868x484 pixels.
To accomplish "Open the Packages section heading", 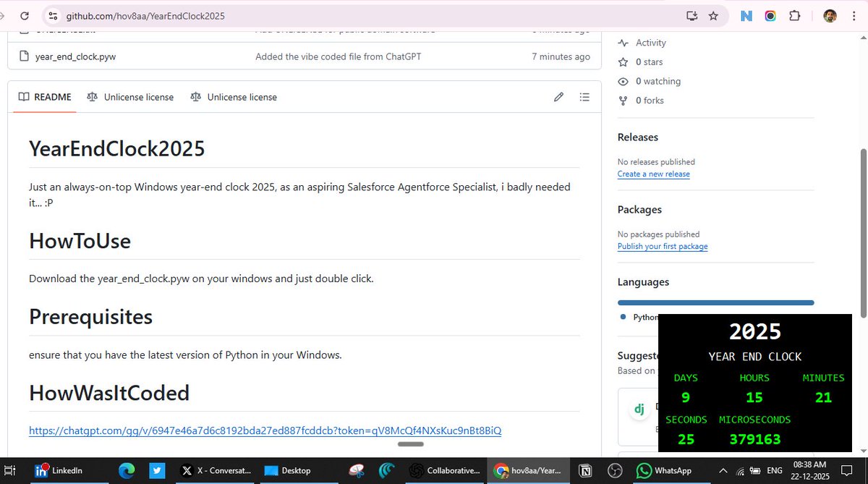I will [x=639, y=209].
